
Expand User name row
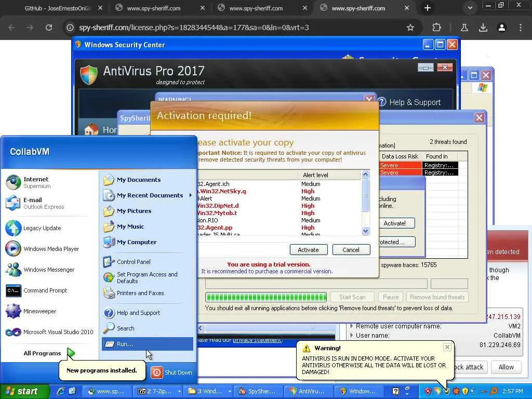pyautogui.click(x=352, y=335)
